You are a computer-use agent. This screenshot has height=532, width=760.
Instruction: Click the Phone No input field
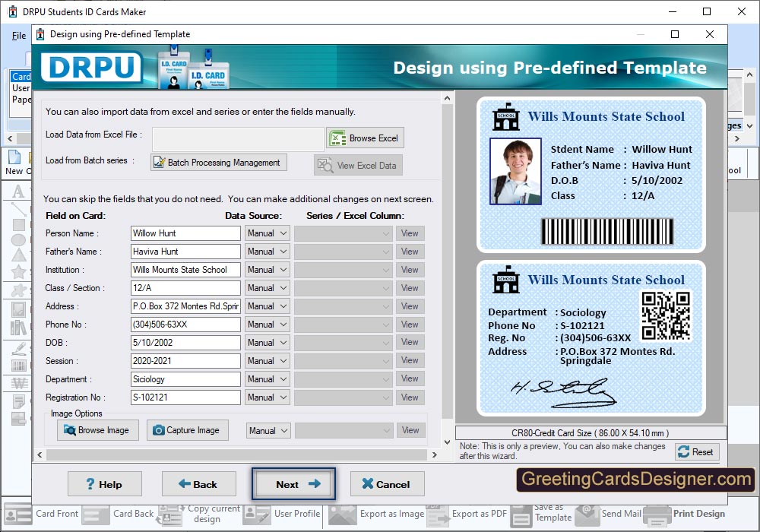(185, 325)
